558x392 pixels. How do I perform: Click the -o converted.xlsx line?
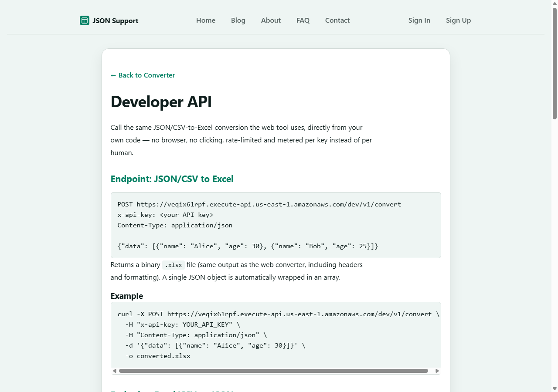coord(158,356)
